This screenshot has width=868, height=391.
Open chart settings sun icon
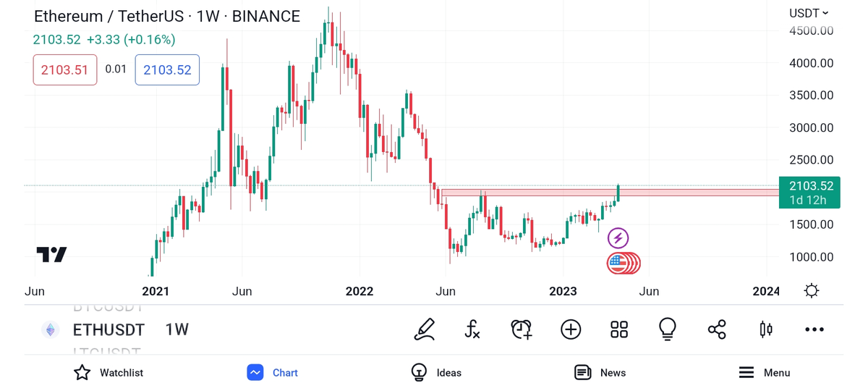click(812, 291)
